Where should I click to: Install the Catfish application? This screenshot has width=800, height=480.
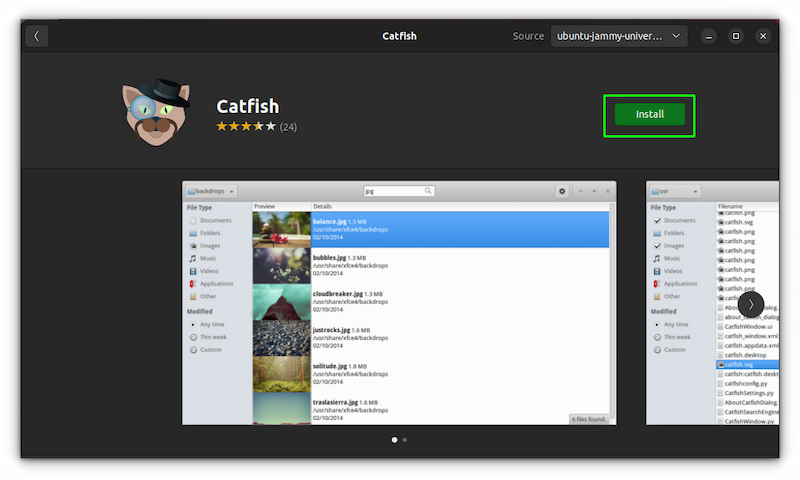click(649, 114)
